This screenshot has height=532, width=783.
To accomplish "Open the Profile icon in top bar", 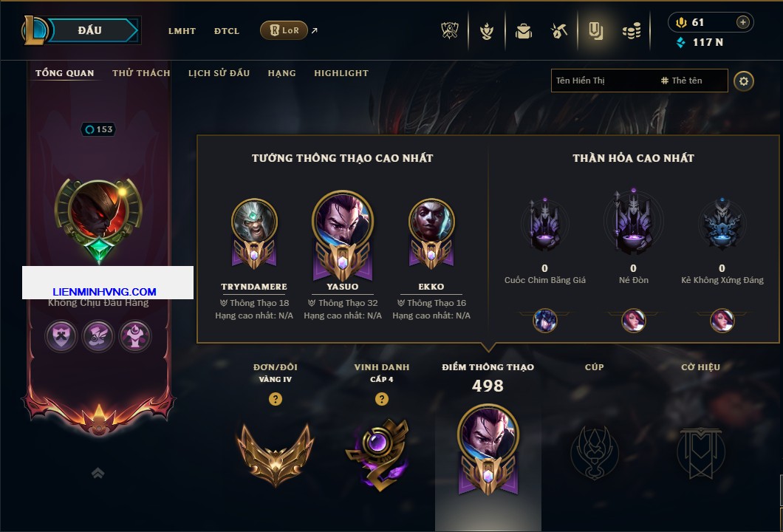I will [x=595, y=31].
